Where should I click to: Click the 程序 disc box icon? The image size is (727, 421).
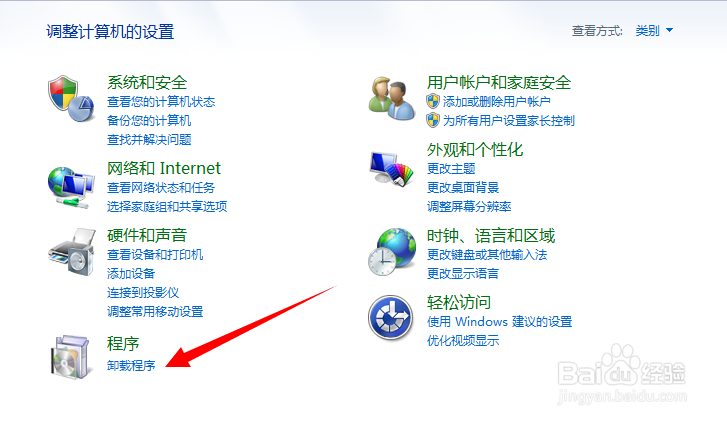70,357
